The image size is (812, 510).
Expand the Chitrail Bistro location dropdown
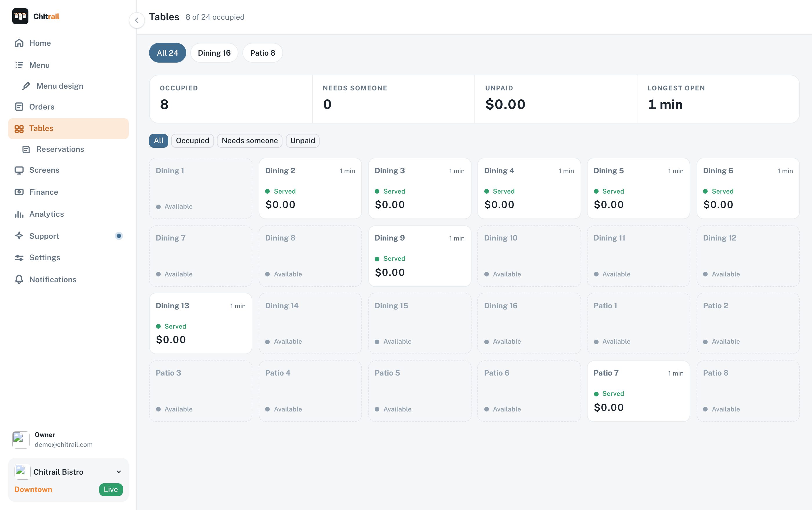119,471
